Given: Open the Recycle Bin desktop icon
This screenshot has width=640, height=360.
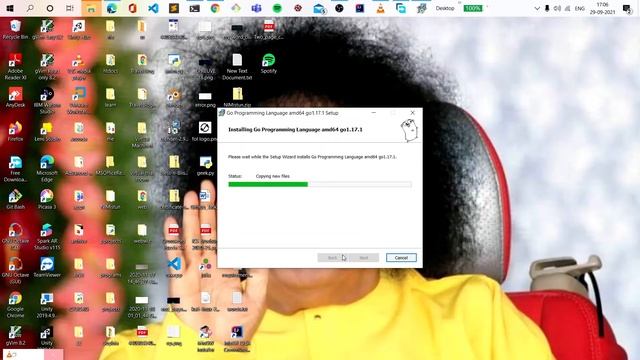Looking at the screenshot, I should pyautogui.click(x=16, y=30).
